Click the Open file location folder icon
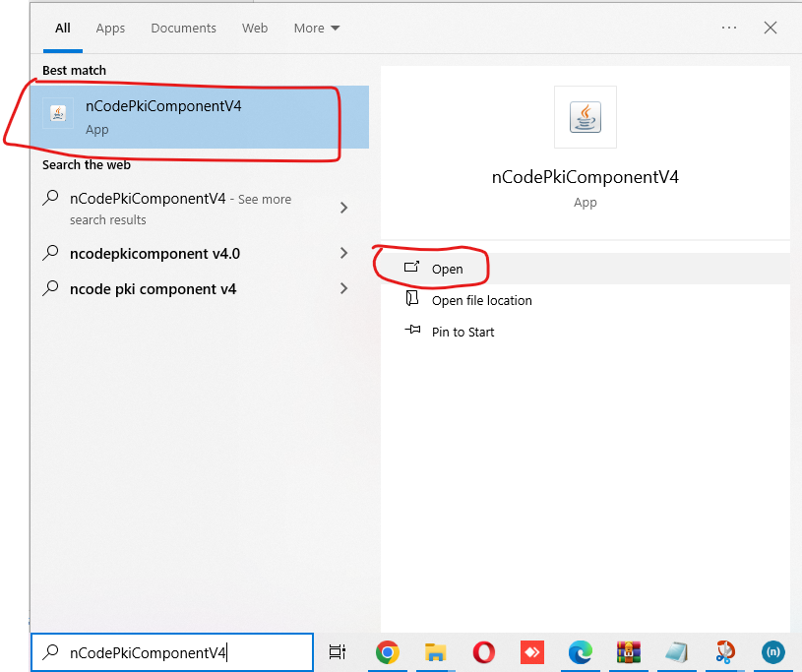Viewport: 802px width, 672px height. click(411, 298)
